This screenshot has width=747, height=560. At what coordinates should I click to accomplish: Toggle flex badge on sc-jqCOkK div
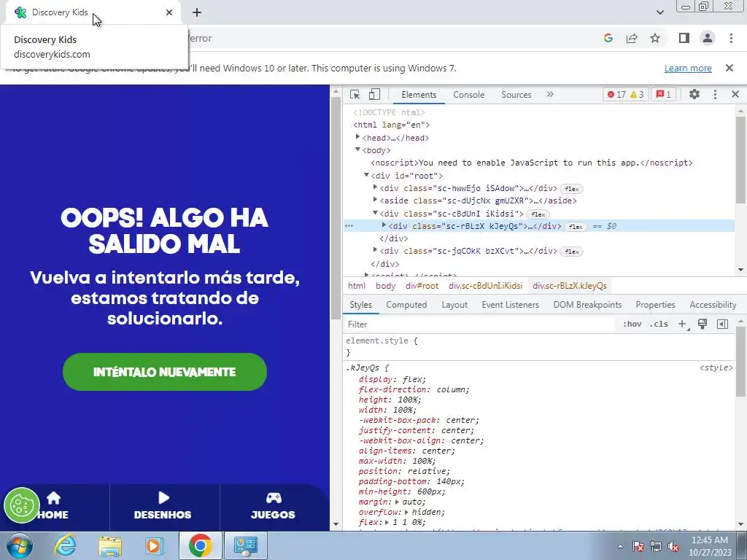572,252
